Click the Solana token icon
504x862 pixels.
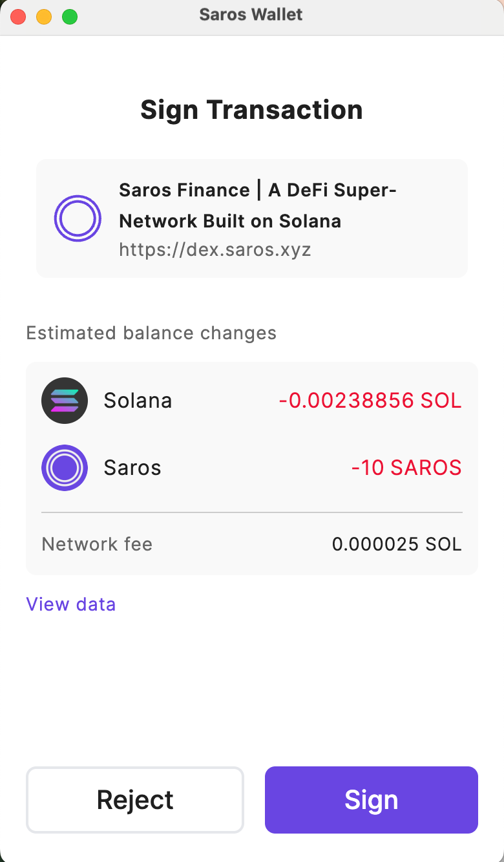point(65,401)
